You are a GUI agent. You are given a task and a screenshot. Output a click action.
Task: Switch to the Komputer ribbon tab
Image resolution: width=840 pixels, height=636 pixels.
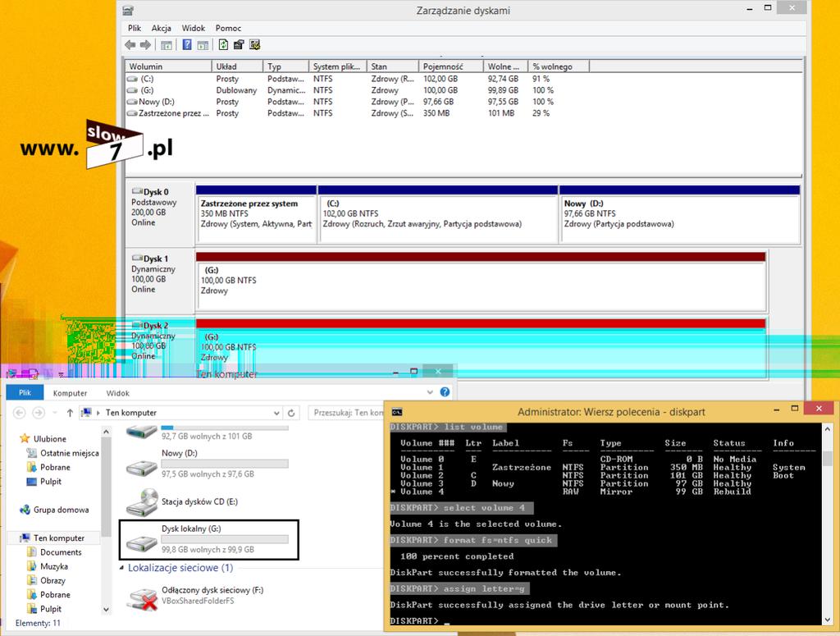pos(70,393)
